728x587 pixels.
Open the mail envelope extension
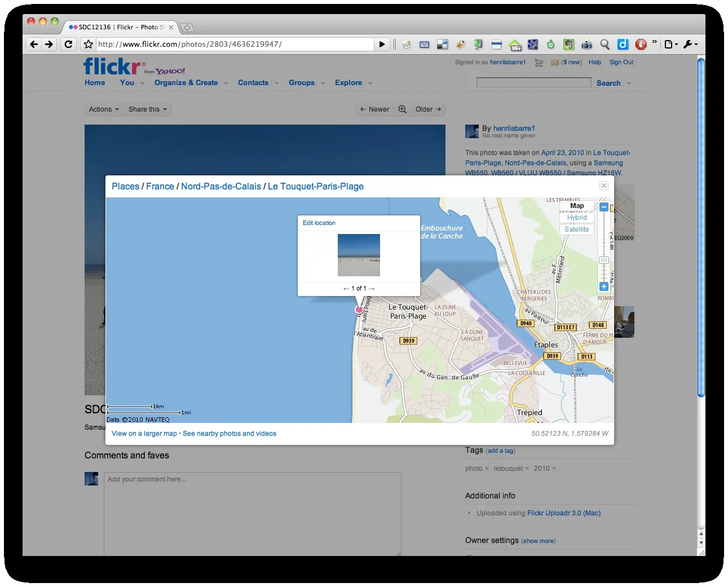click(x=425, y=44)
